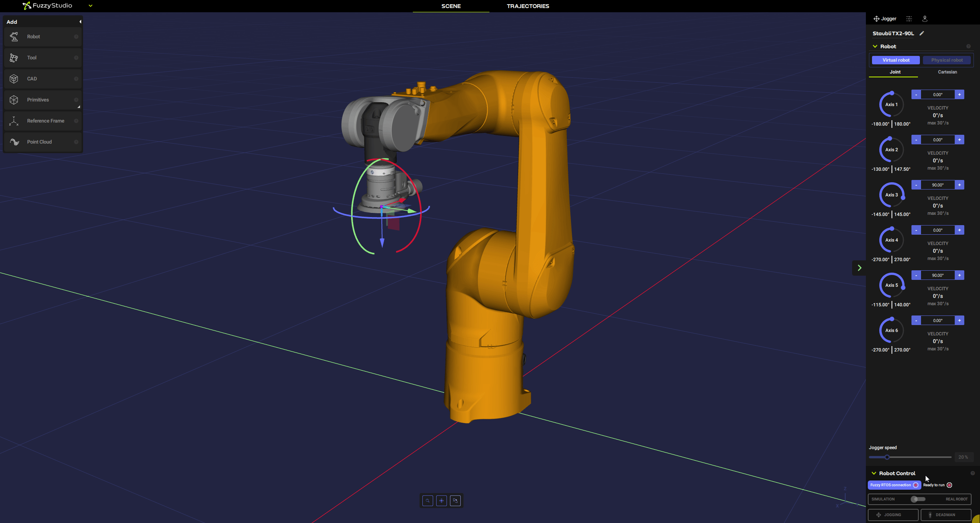Select the Virtual robot mode
980x523 pixels.
896,60
